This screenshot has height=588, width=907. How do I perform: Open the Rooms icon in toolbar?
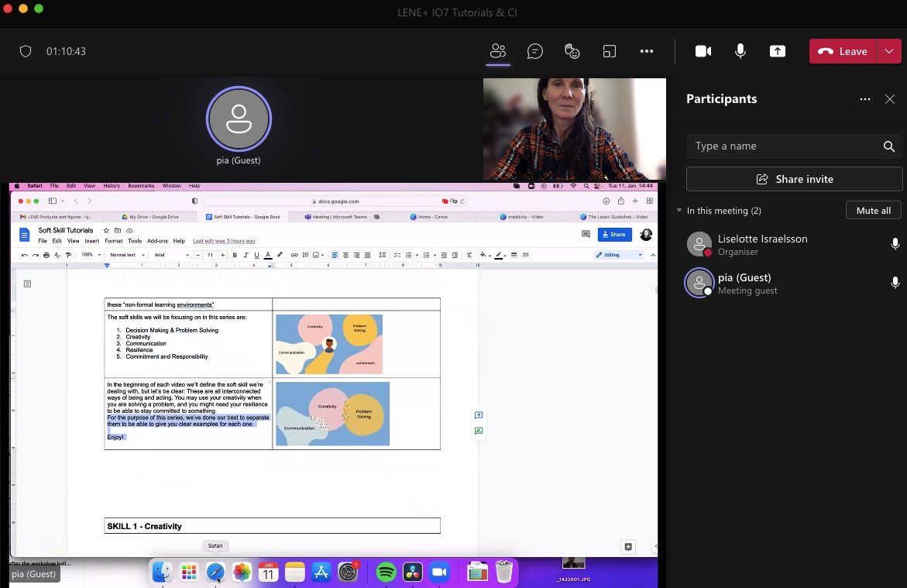click(610, 51)
